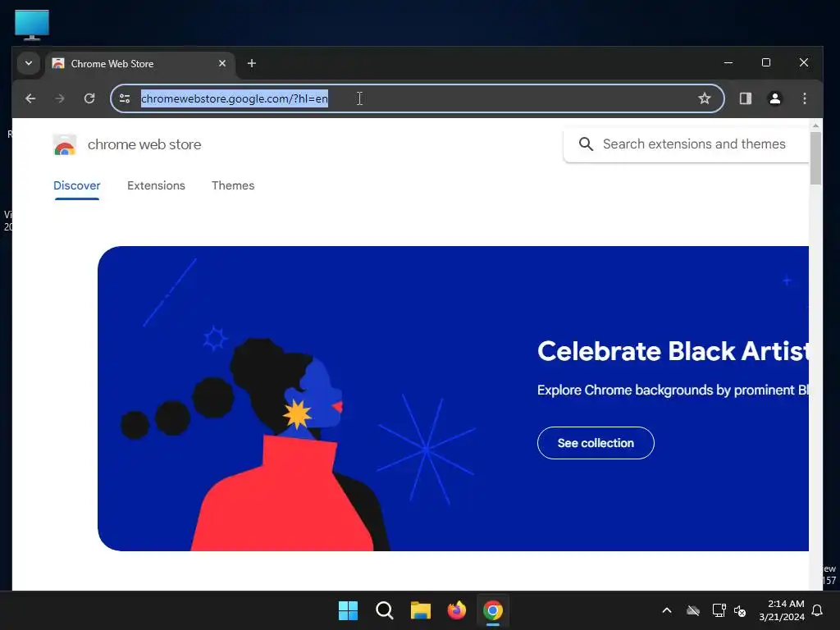This screenshot has width=840, height=630.
Task: Switch to the Extensions tab
Action: click(156, 185)
